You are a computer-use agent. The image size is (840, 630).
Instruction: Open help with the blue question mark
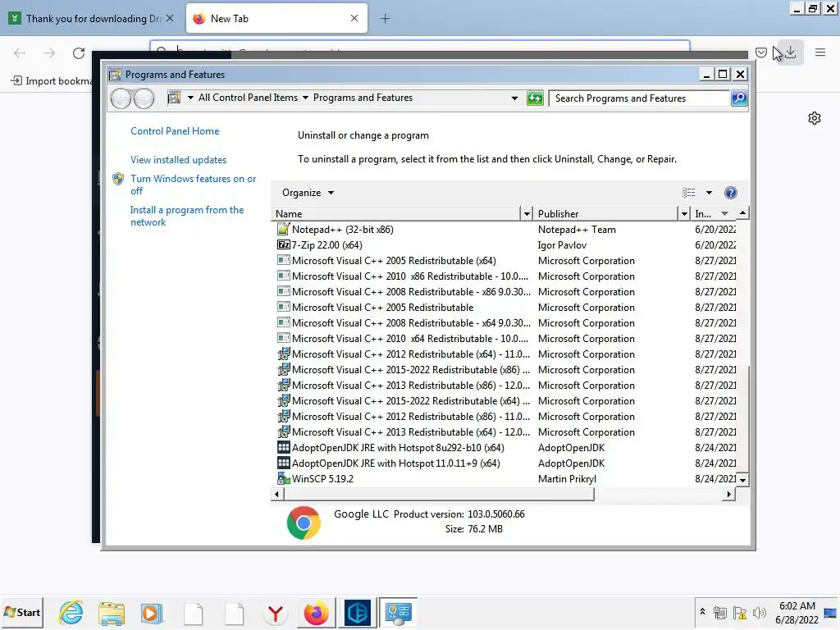pos(731,193)
